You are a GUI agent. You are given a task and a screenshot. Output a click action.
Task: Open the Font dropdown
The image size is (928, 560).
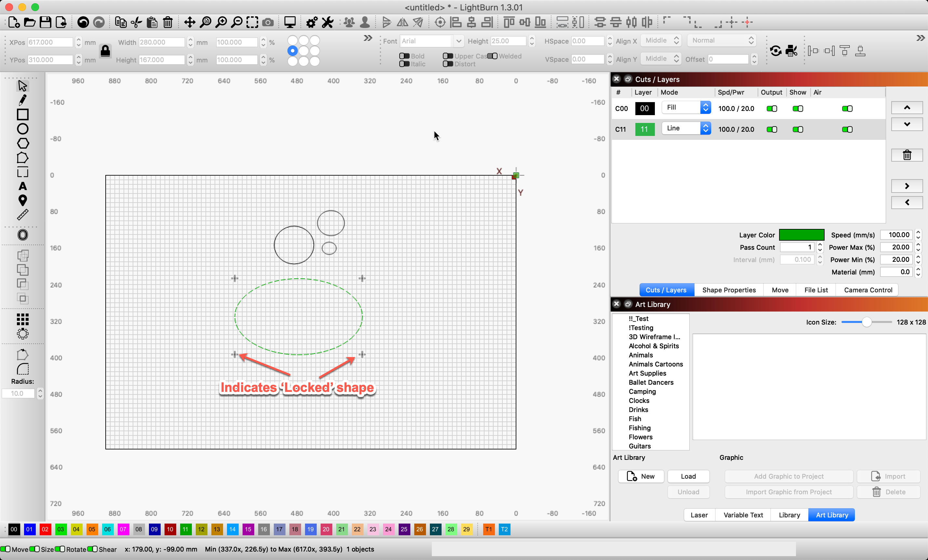coord(458,41)
